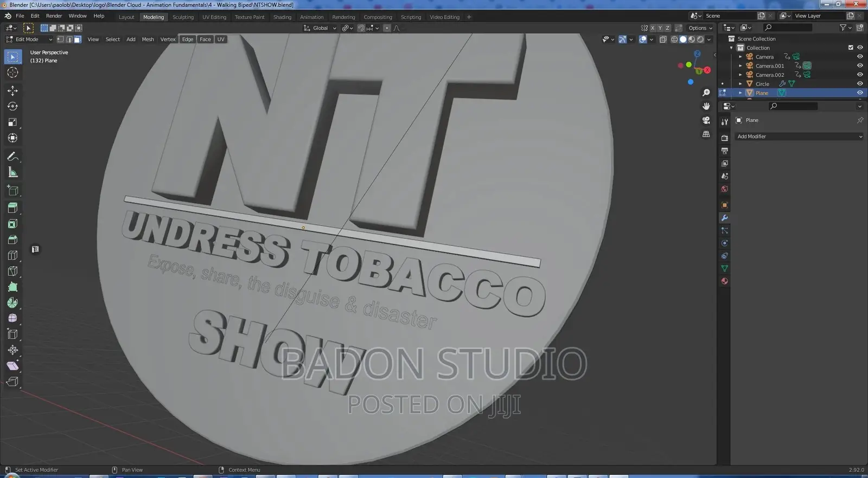
Task: Switch to the Shading workspace tab
Action: tap(282, 17)
